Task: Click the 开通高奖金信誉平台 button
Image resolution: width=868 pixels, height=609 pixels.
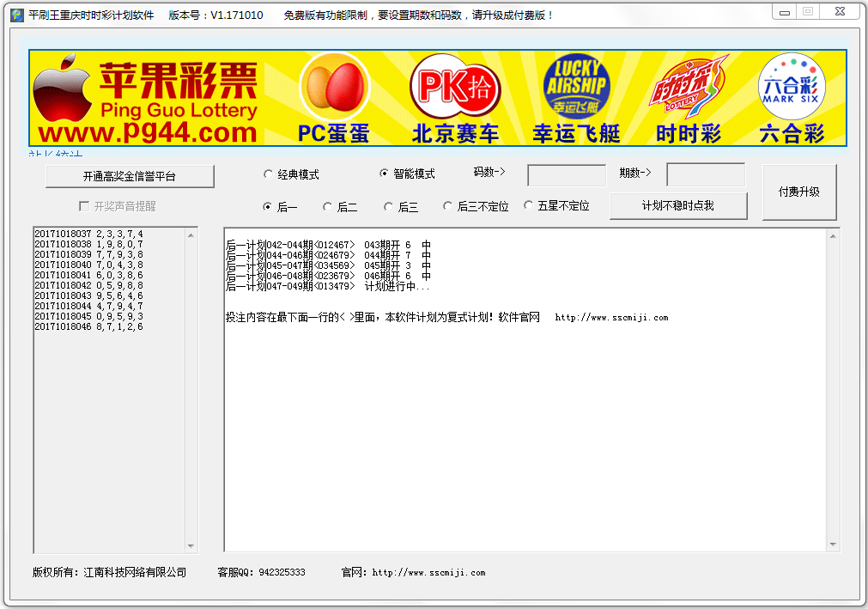Action: (x=130, y=176)
